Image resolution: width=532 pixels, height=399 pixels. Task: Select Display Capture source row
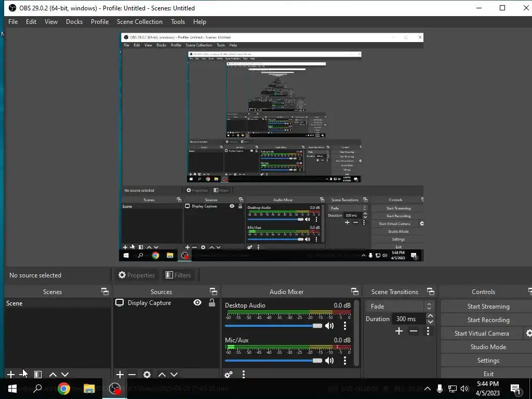pos(166,303)
